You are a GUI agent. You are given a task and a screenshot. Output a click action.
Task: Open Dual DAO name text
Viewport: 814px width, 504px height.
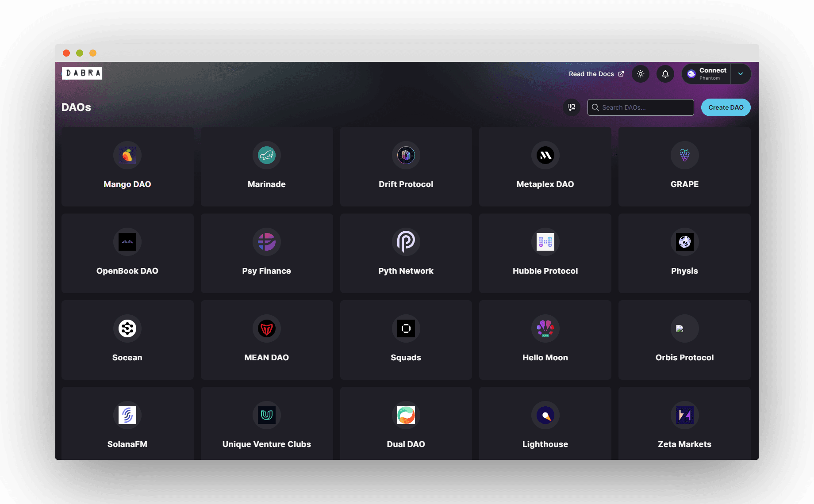click(406, 444)
